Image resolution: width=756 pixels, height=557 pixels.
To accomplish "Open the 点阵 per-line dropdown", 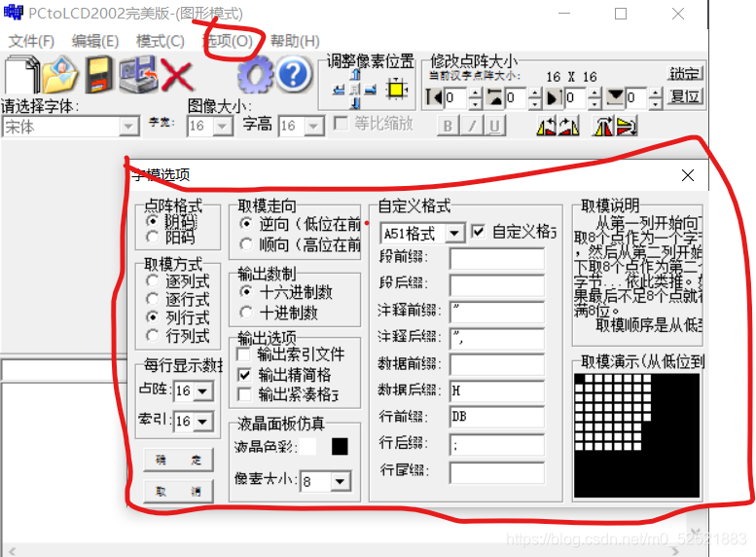I will [x=203, y=390].
